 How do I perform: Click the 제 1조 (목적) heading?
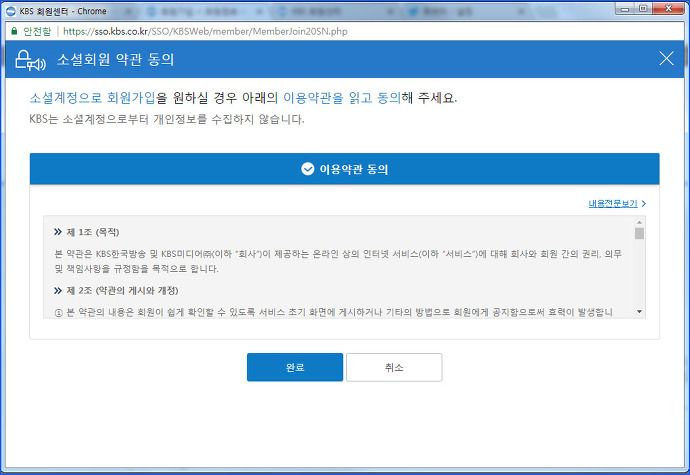coord(93,232)
